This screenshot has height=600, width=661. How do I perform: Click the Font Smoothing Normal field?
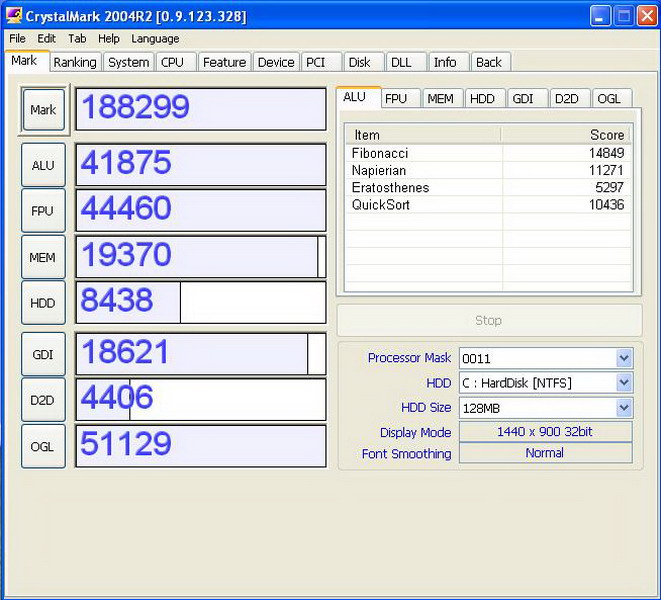(545, 453)
